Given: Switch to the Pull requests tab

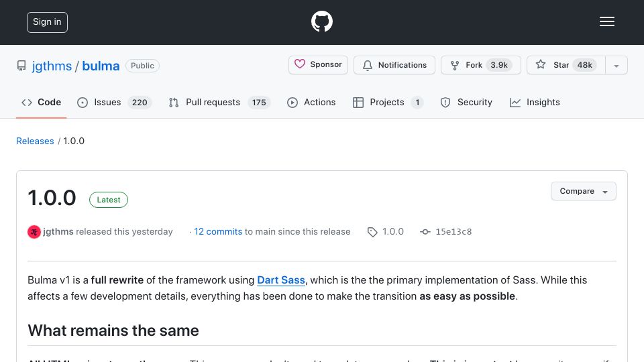Looking at the screenshot, I should click(219, 102).
